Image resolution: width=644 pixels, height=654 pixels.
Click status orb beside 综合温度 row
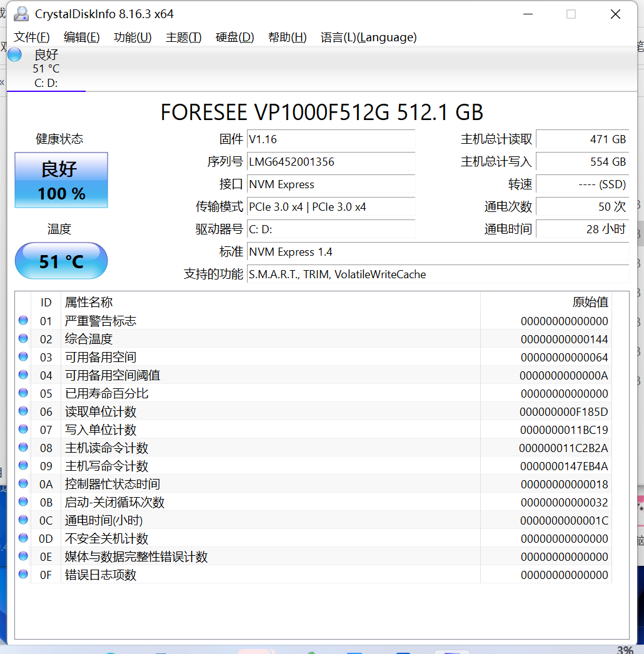point(24,339)
